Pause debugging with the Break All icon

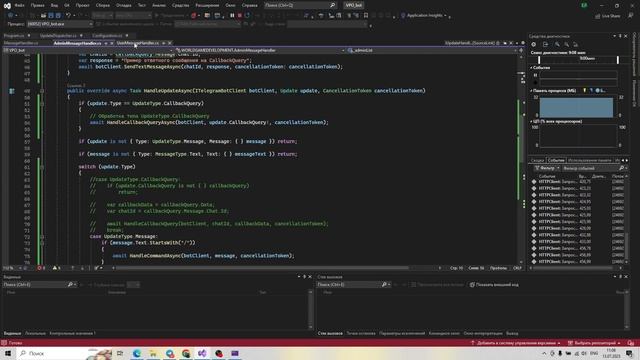pyautogui.click(x=232, y=16)
